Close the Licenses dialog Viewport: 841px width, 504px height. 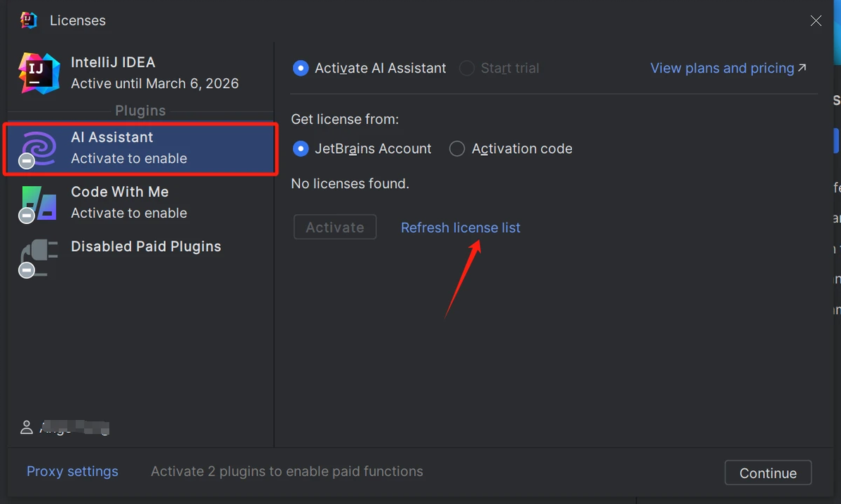(x=816, y=21)
